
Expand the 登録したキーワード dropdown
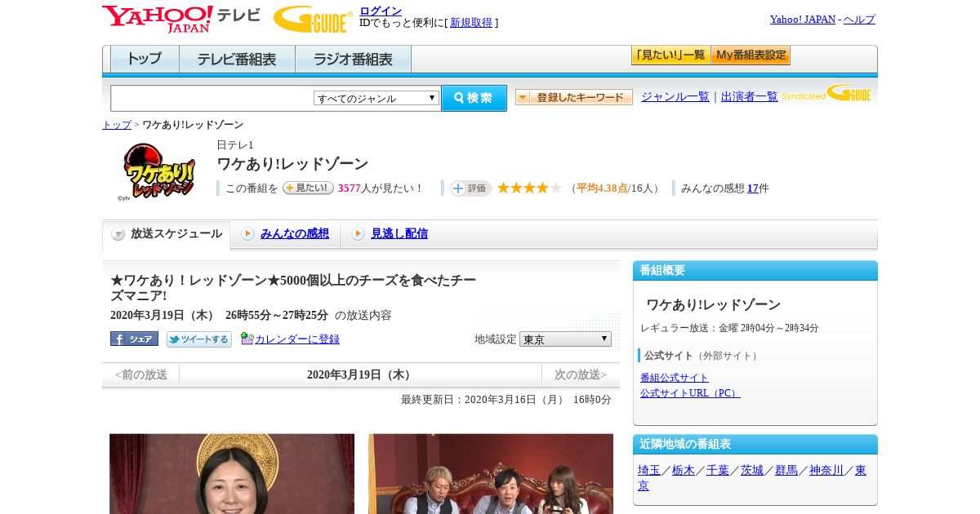pos(574,97)
